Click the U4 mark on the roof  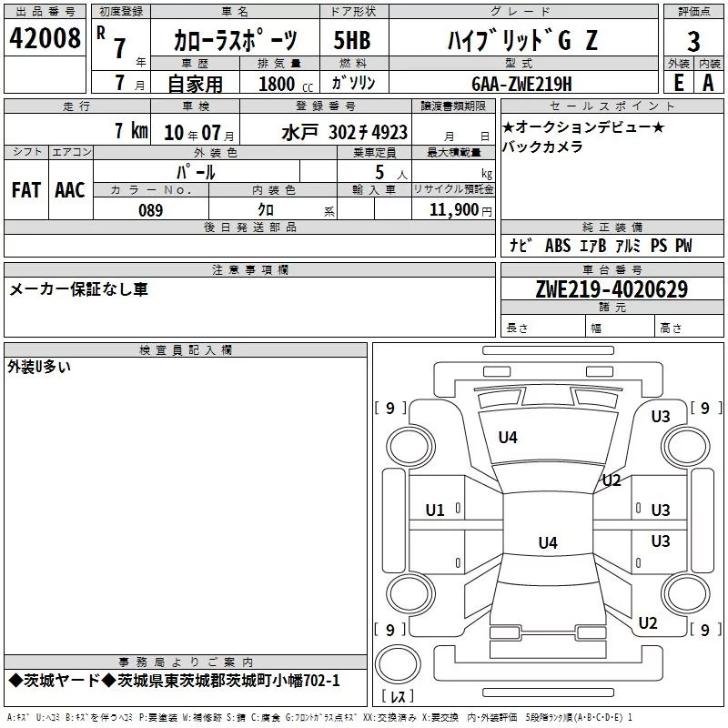[548, 542]
